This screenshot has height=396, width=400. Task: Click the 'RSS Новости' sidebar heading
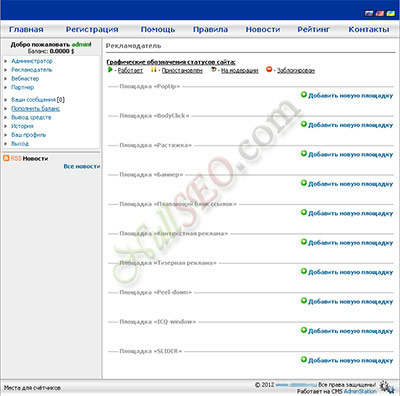[25, 158]
